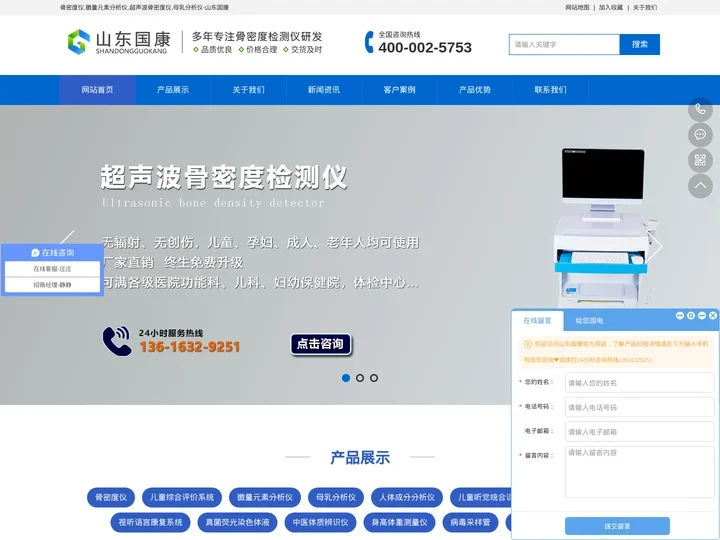720x540 pixels.
Task: Open 联系我们 nav item
Action: (x=551, y=90)
